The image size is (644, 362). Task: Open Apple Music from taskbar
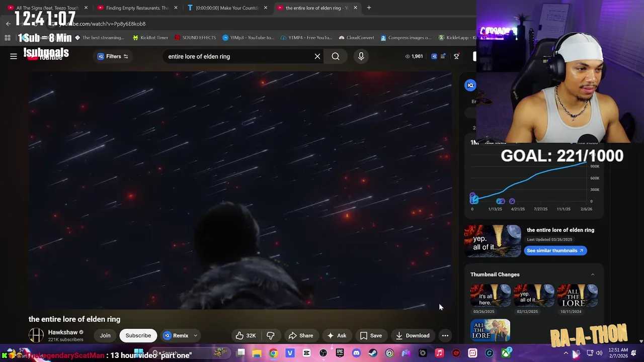[x=439, y=353]
